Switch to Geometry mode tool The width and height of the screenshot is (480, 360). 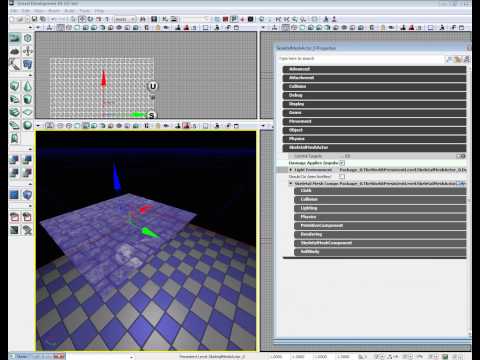28,38
